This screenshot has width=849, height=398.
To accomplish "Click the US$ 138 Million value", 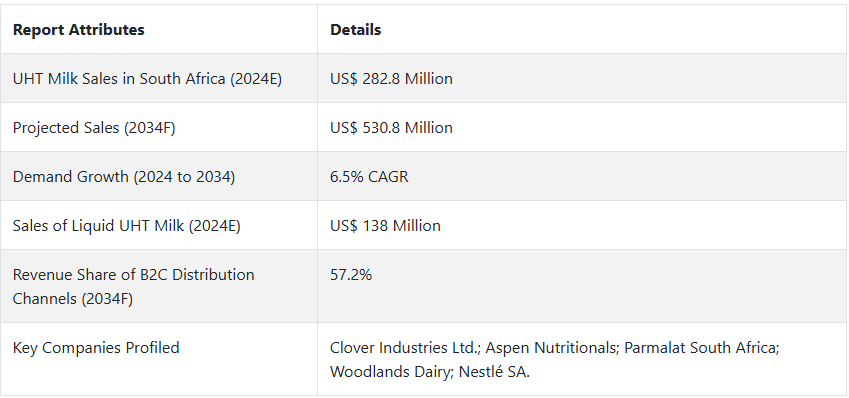I will [x=386, y=226].
